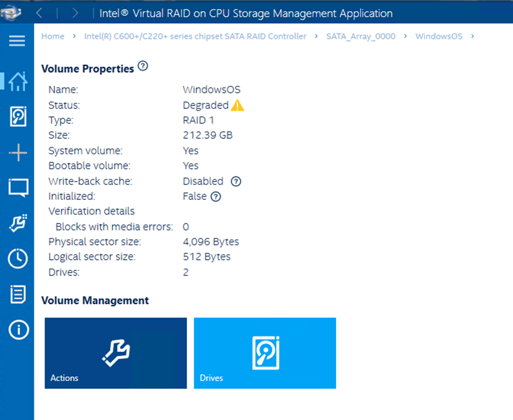
Task: Click the Degraded status warning triangle
Action: point(237,105)
